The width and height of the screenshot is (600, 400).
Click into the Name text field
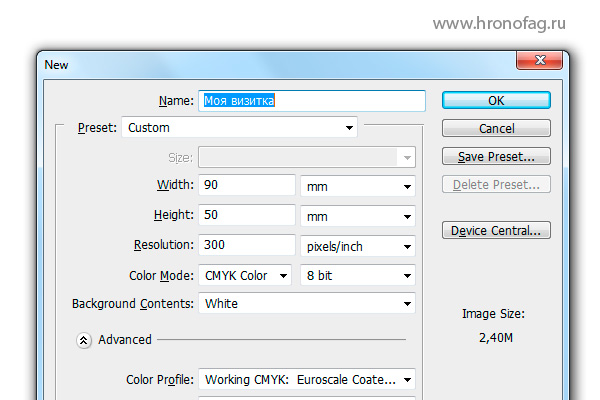click(312, 101)
